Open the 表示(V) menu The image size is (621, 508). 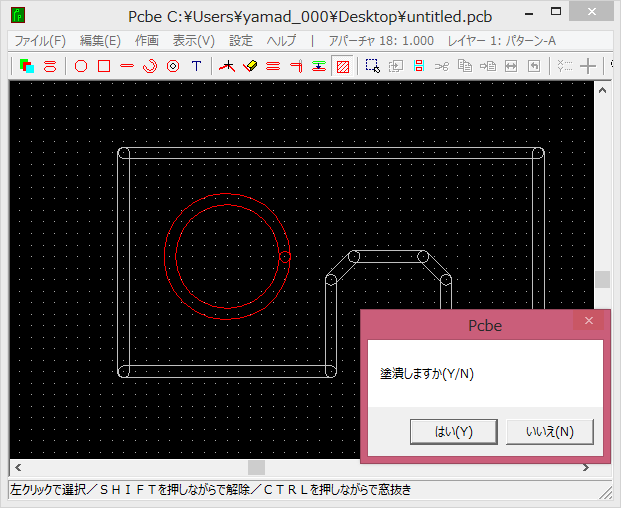click(193, 41)
